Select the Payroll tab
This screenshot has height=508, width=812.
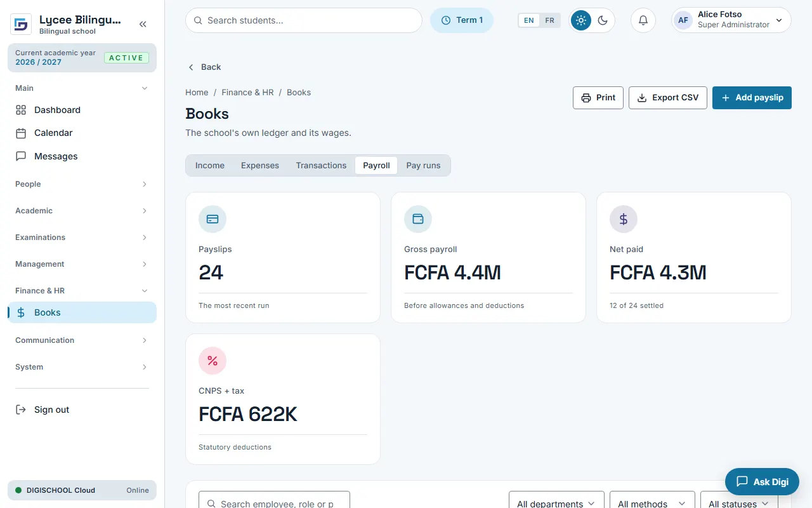tap(376, 166)
